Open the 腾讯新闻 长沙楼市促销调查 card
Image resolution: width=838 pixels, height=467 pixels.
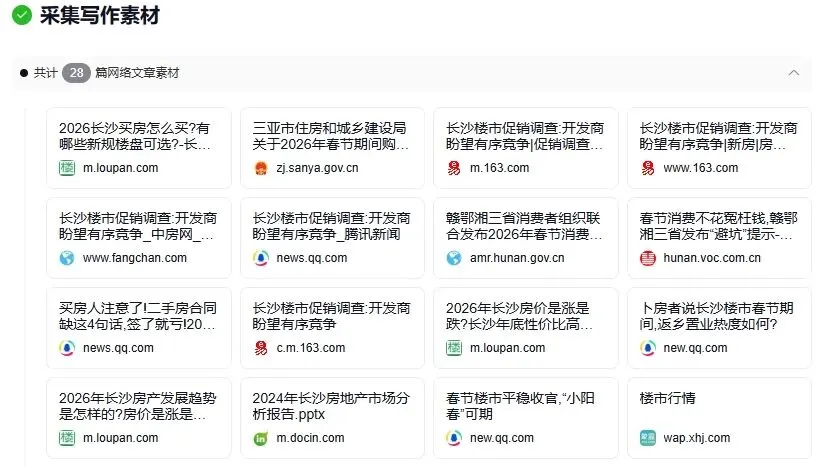(x=332, y=238)
